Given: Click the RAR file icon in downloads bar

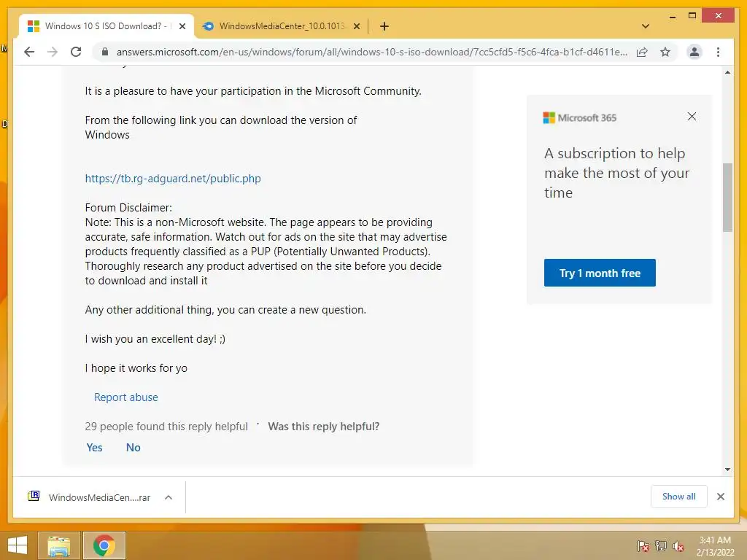Looking at the screenshot, I should click(34, 496).
